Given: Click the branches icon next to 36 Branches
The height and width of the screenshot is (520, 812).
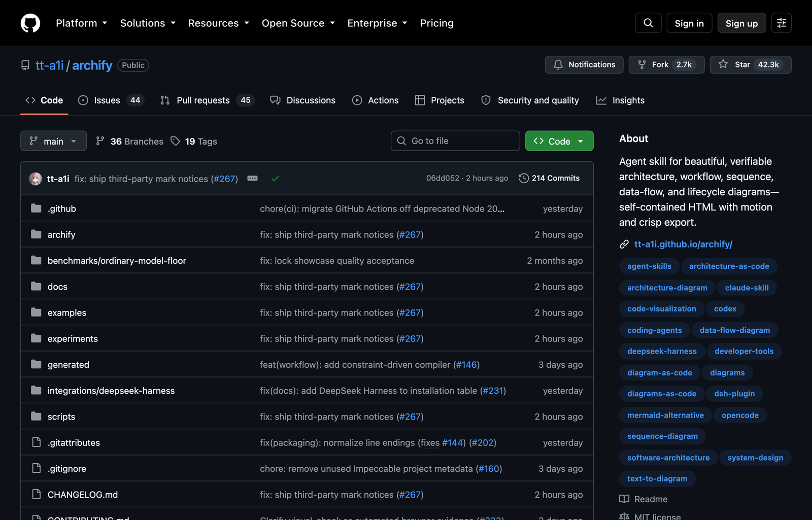Looking at the screenshot, I should [x=100, y=141].
